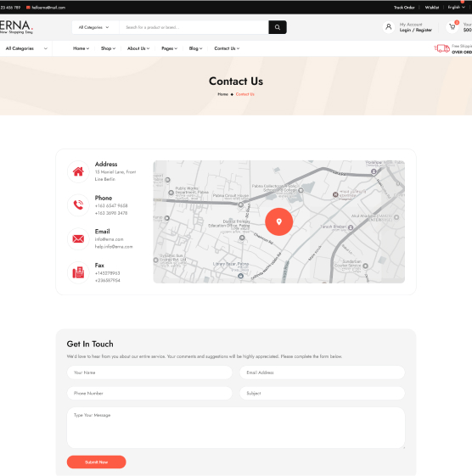The height and width of the screenshot is (476, 472).
Task: Expand the Contact Us nav menu
Action: coord(227,48)
